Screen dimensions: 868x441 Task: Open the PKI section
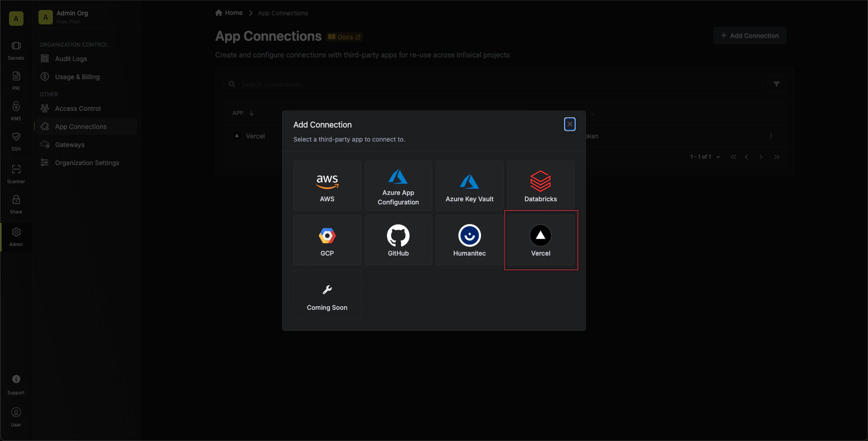click(16, 81)
